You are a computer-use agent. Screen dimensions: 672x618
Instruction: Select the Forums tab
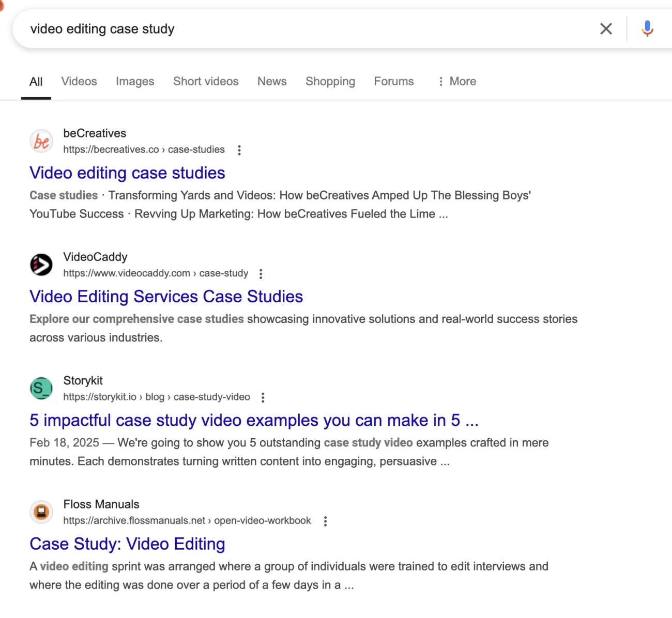tap(394, 82)
